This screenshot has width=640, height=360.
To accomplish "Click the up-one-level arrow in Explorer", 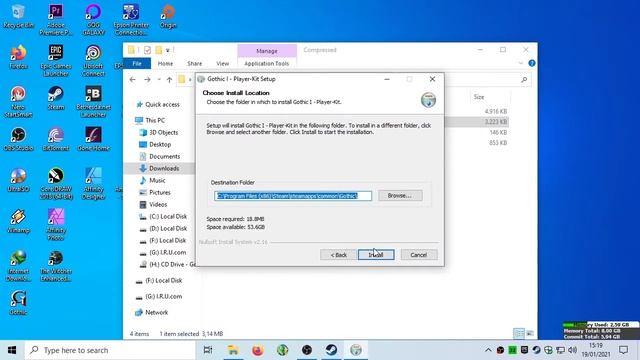I will [x=169, y=80].
